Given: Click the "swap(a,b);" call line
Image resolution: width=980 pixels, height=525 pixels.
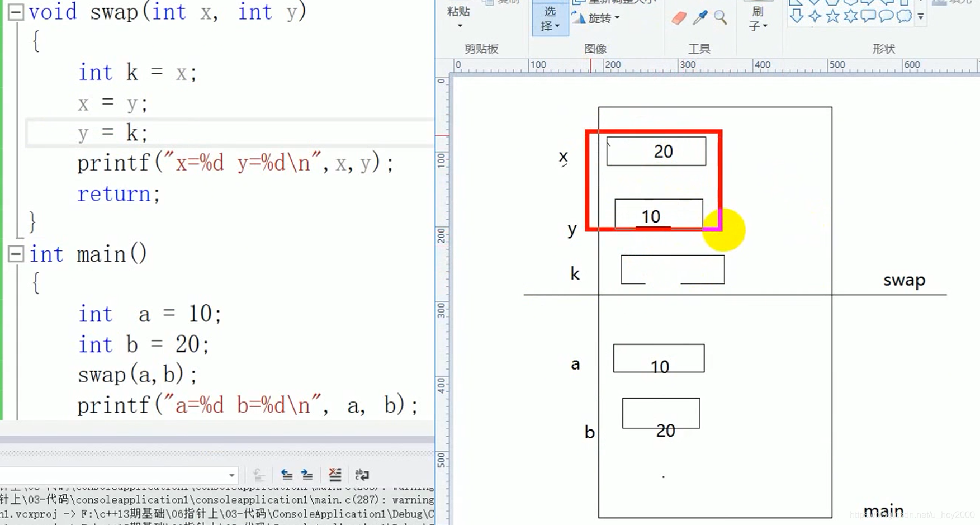Looking at the screenshot, I should 138,375.
